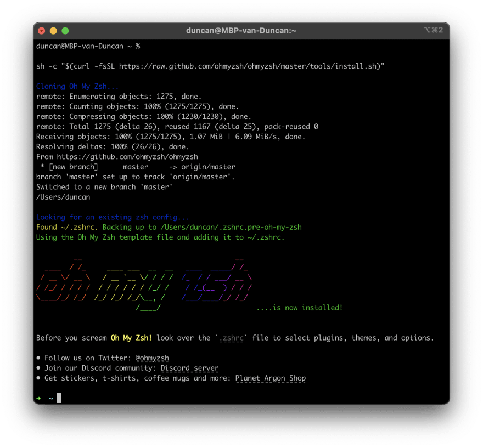Screen dimensions: 483x448
Task: Click the 'Receiving objects: 100%' line
Action: tap(171, 137)
